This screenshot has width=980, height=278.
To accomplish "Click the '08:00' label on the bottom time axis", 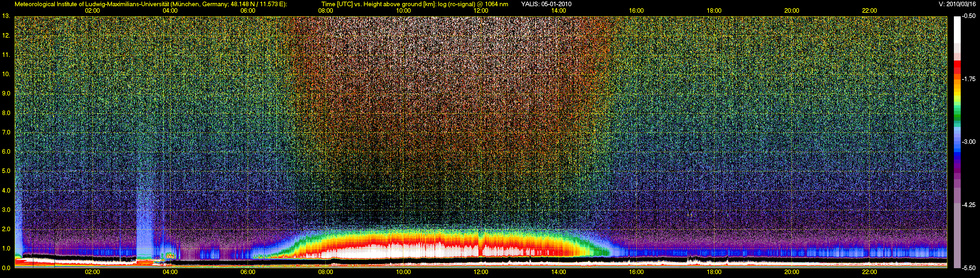I will (x=326, y=272).
